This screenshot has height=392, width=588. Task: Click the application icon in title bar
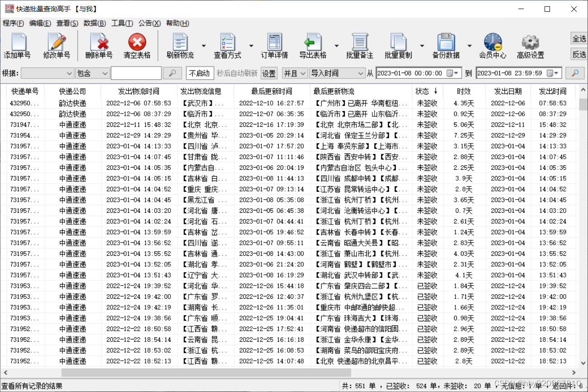pos(9,9)
